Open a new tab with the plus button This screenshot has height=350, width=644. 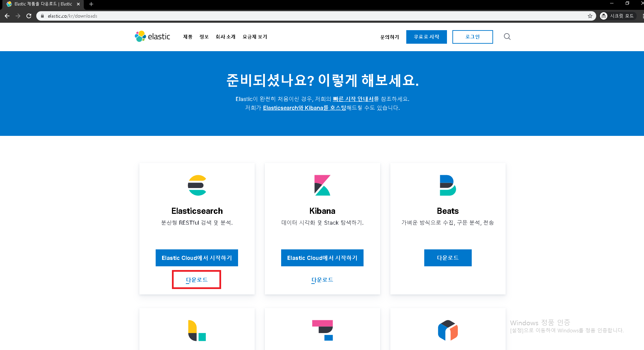pyautogui.click(x=91, y=4)
